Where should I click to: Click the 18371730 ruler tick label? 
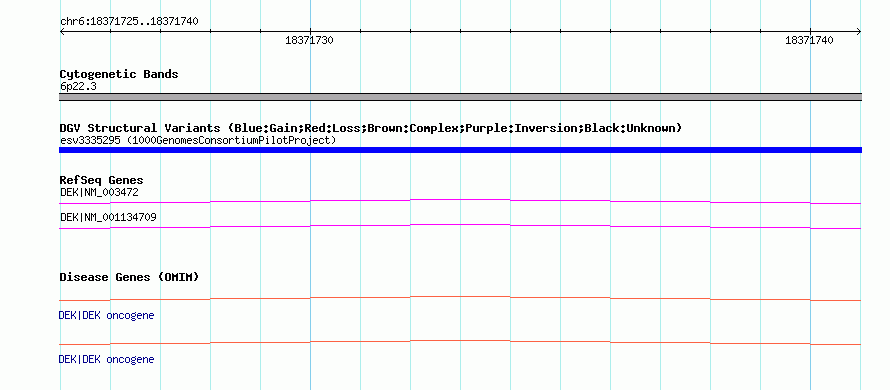(309, 40)
